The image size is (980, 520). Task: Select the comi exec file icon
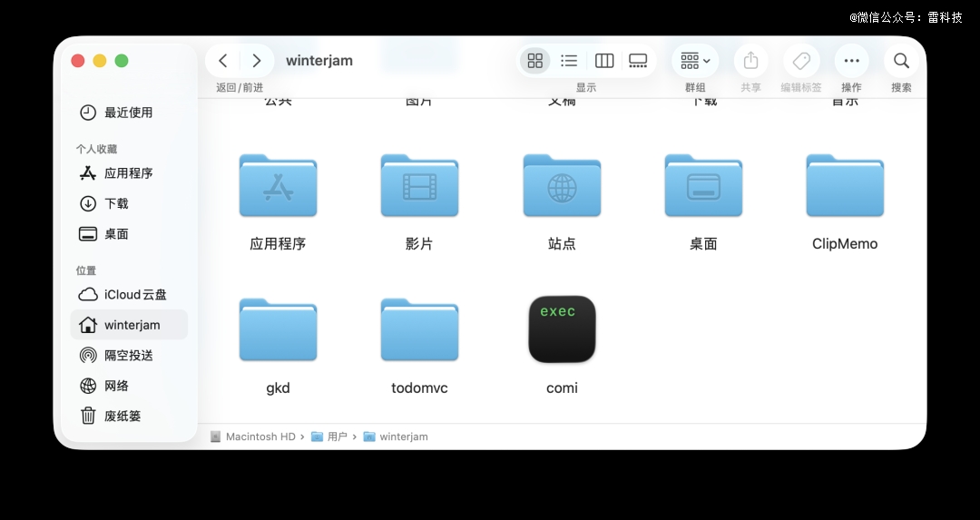(562, 329)
